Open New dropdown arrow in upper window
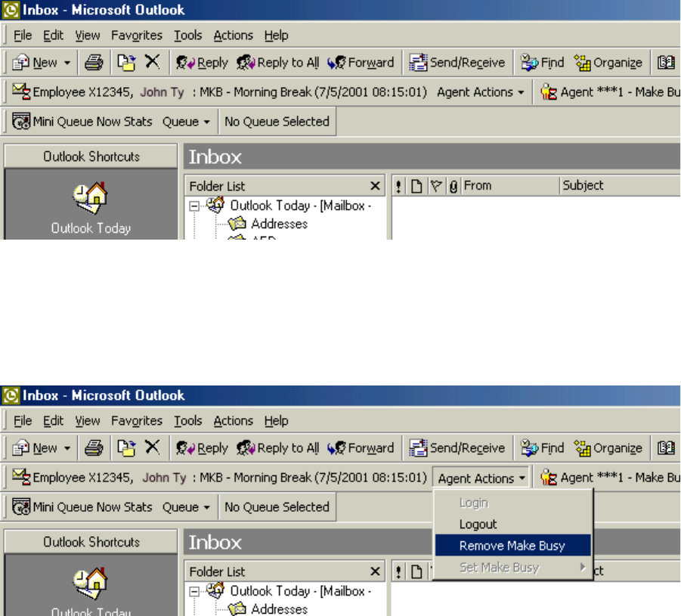The height and width of the screenshot is (616, 681). [x=67, y=63]
